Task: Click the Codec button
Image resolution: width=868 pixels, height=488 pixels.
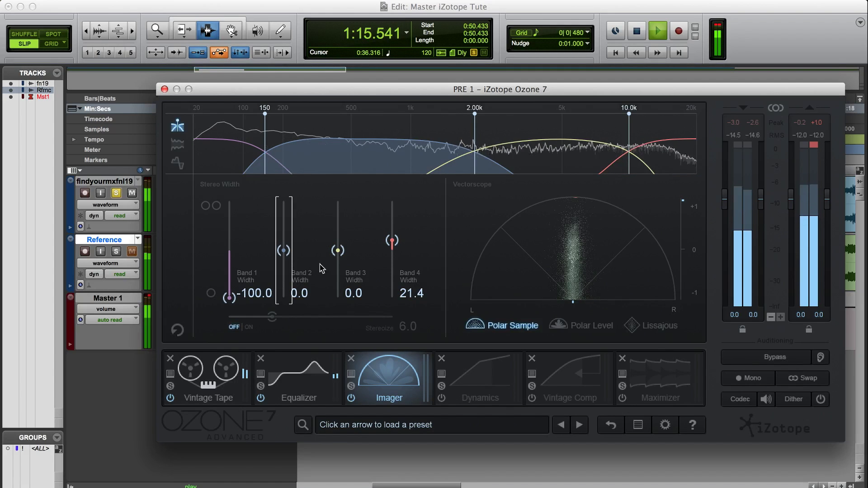Action: pyautogui.click(x=740, y=399)
